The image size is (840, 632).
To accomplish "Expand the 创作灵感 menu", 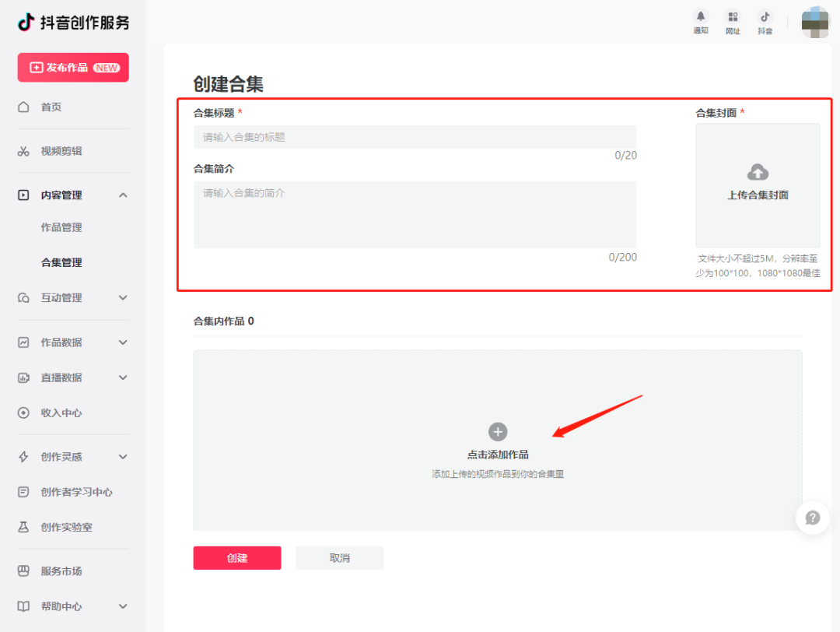I will 123,457.
